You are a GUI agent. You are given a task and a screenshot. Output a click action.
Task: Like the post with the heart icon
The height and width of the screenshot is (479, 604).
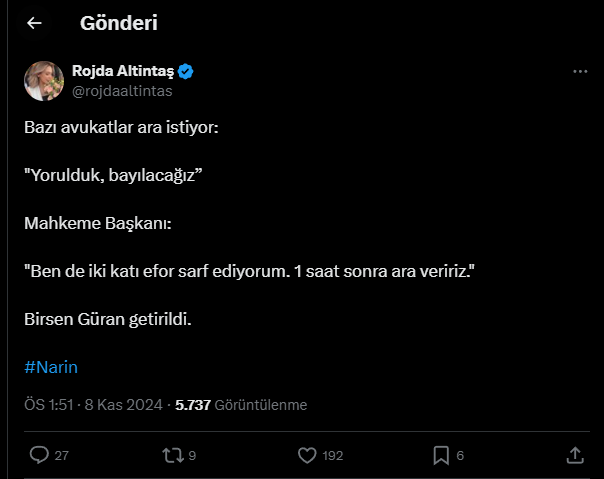(x=307, y=455)
